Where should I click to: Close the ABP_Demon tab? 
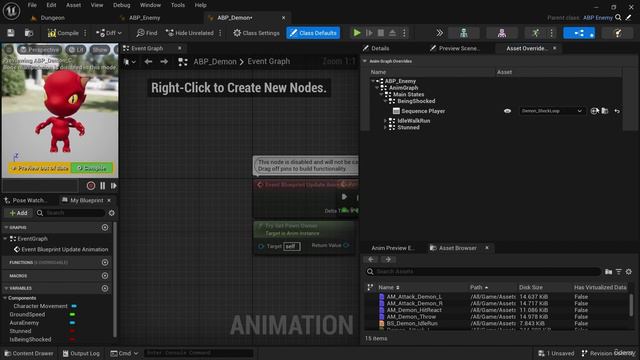coord(283,18)
